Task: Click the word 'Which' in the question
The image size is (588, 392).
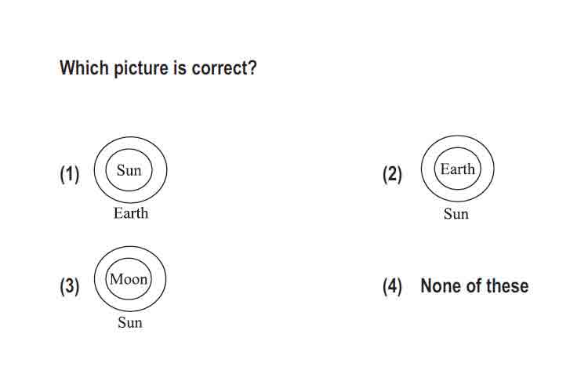Action: pyautogui.click(x=85, y=68)
